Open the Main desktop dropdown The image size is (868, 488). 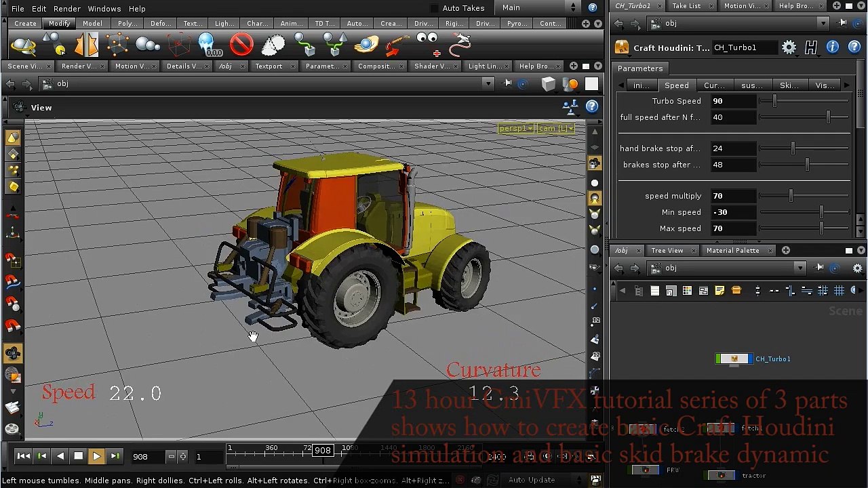coord(539,8)
